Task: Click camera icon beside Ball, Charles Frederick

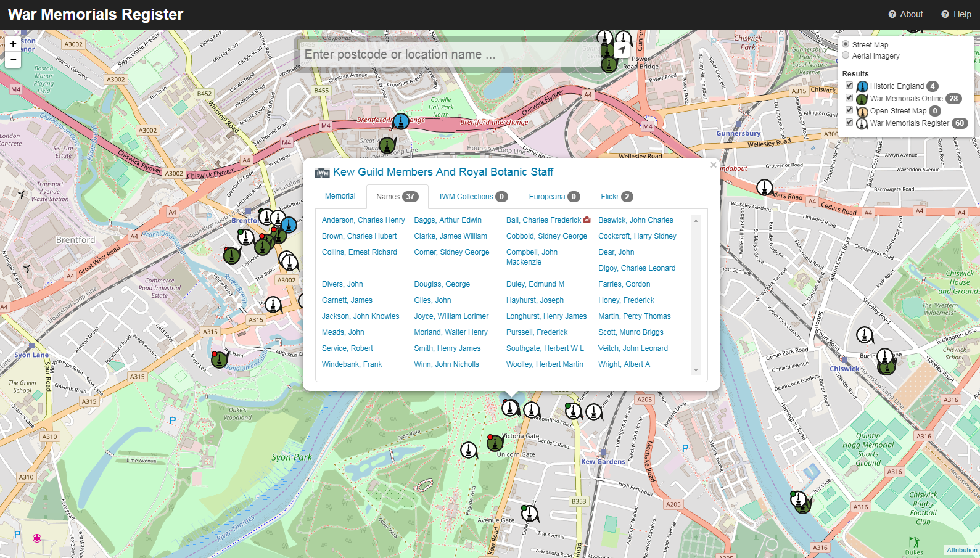Action: pos(587,220)
